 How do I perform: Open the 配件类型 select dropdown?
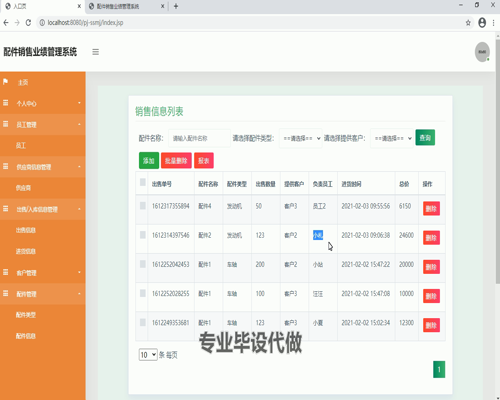[x=301, y=138]
